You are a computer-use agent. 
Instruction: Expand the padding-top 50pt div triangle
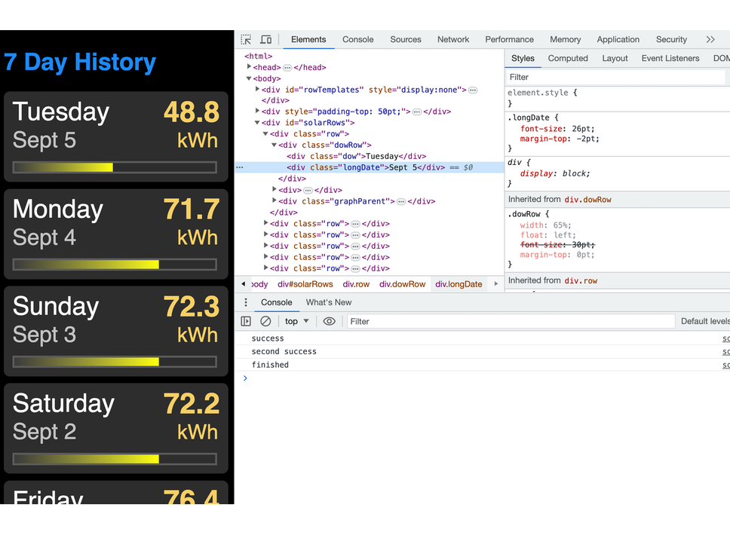click(x=257, y=111)
